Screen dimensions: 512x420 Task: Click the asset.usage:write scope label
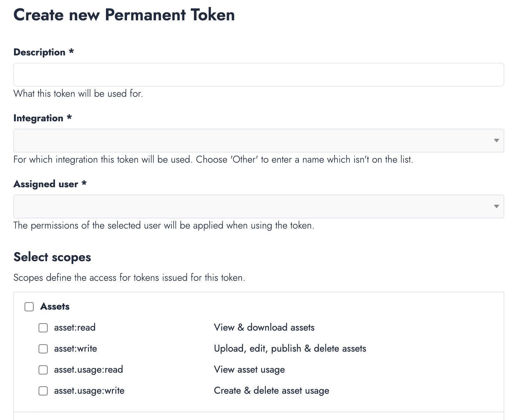pyautogui.click(x=89, y=391)
